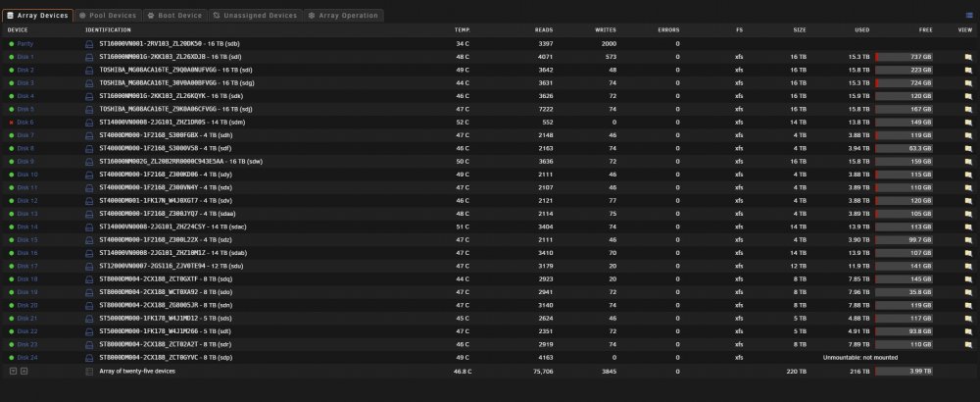The width and height of the screenshot is (980, 402).
Task: Click the 'Unmountable: not mounted' message
Action: (860, 358)
